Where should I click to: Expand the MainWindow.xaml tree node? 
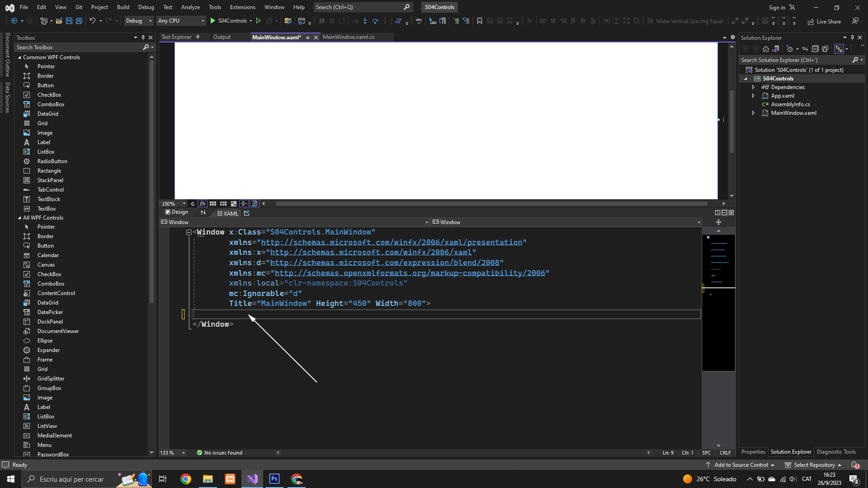[x=753, y=113]
